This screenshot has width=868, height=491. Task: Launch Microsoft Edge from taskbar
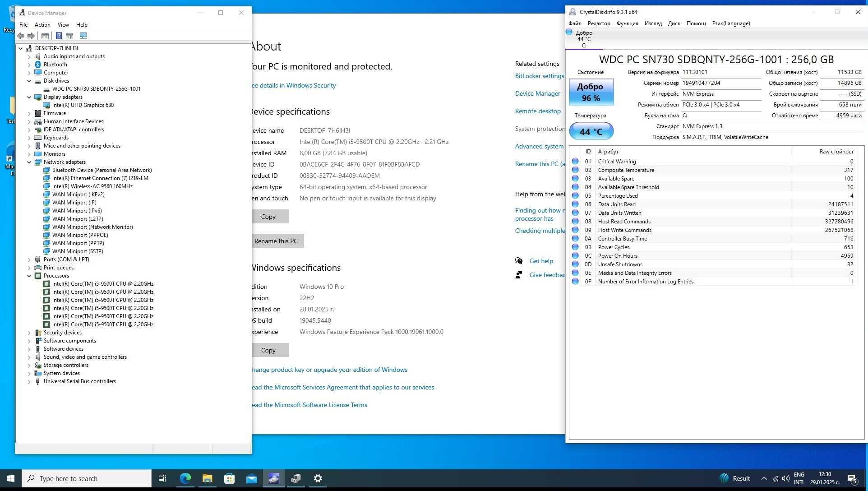pyautogui.click(x=185, y=478)
